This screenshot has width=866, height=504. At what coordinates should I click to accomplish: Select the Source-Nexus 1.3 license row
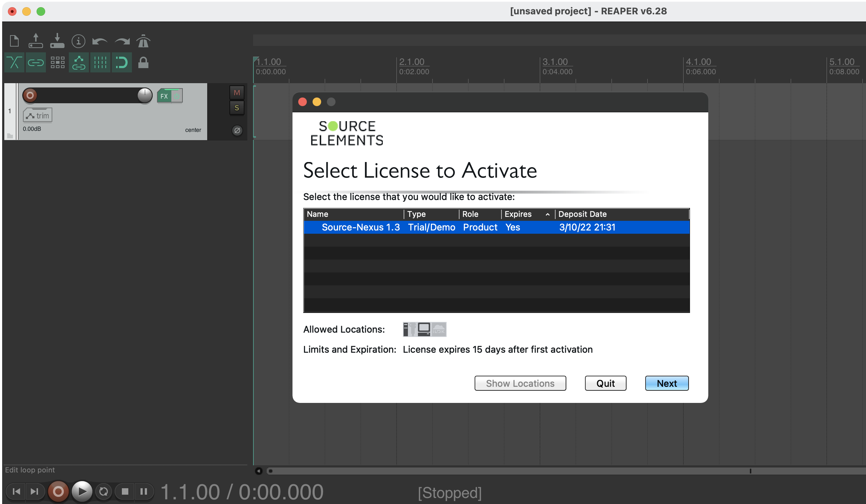tap(360, 227)
